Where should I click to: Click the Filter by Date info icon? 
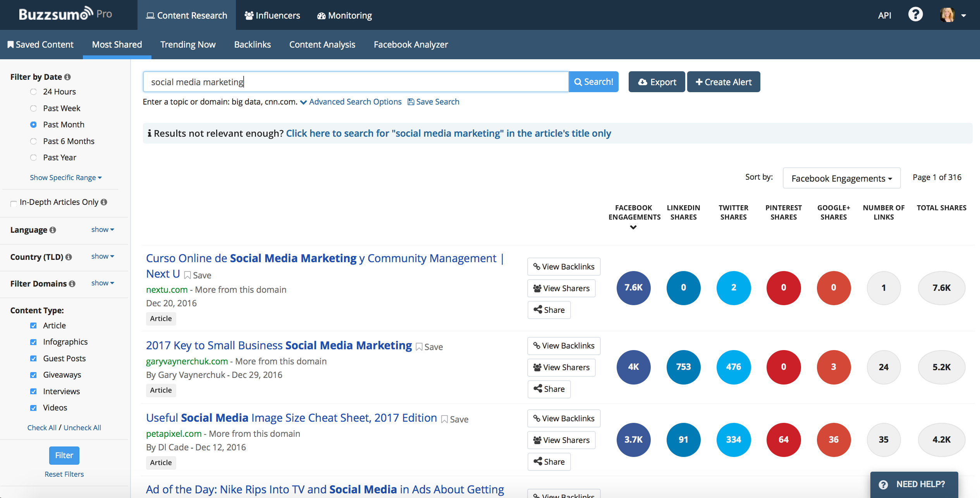tap(67, 77)
